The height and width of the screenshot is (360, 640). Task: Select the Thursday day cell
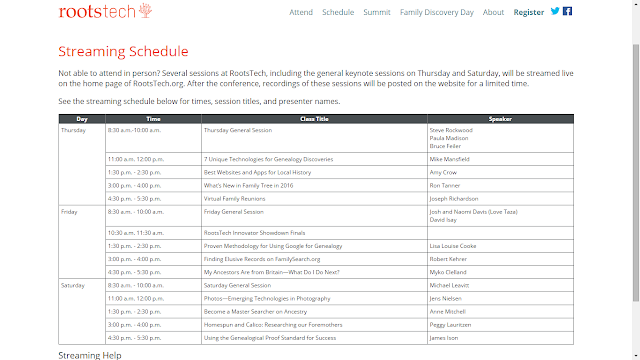coord(82,164)
